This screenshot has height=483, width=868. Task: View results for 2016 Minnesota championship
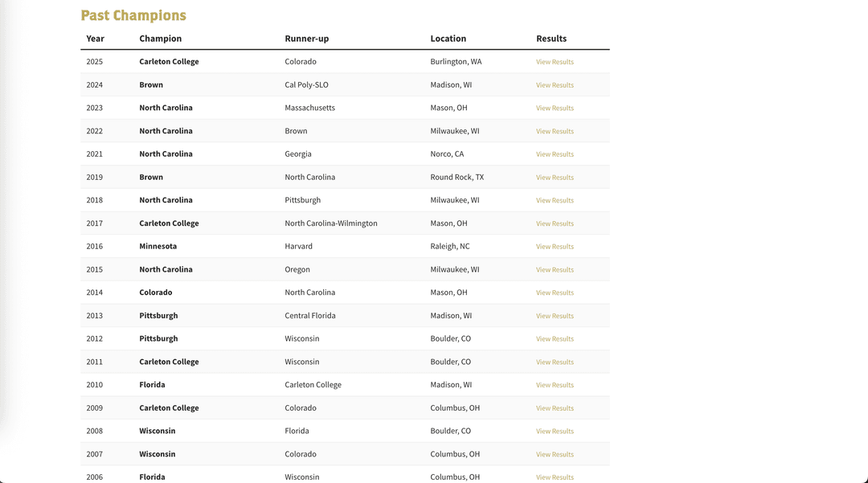(555, 247)
